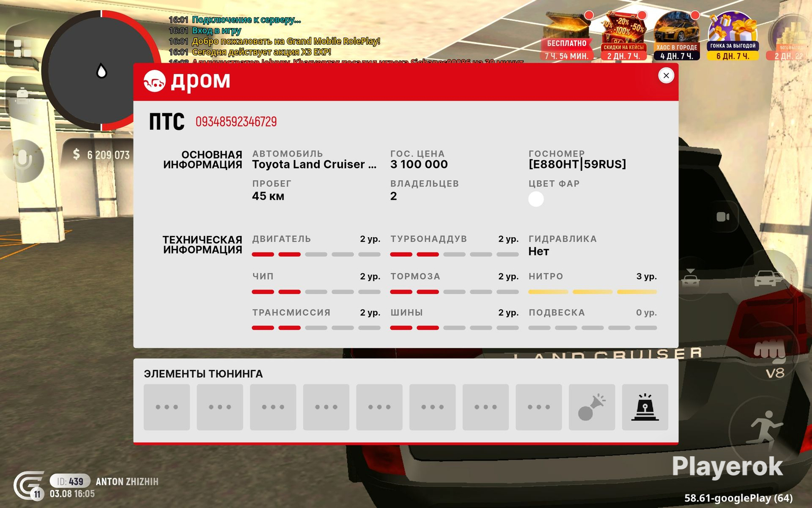Tap the date and time 03.08 16:05
Viewport: 812px width, 508px height.
coord(72,494)
